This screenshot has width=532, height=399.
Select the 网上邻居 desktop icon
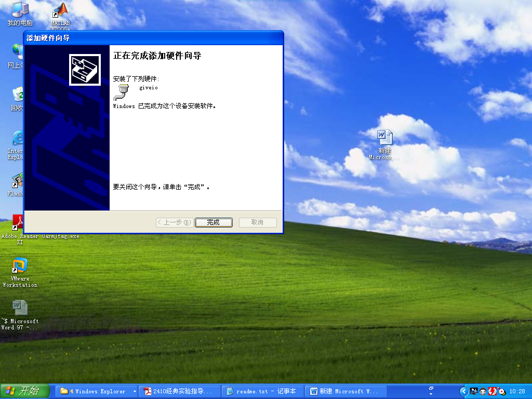[x=16, y=56]
